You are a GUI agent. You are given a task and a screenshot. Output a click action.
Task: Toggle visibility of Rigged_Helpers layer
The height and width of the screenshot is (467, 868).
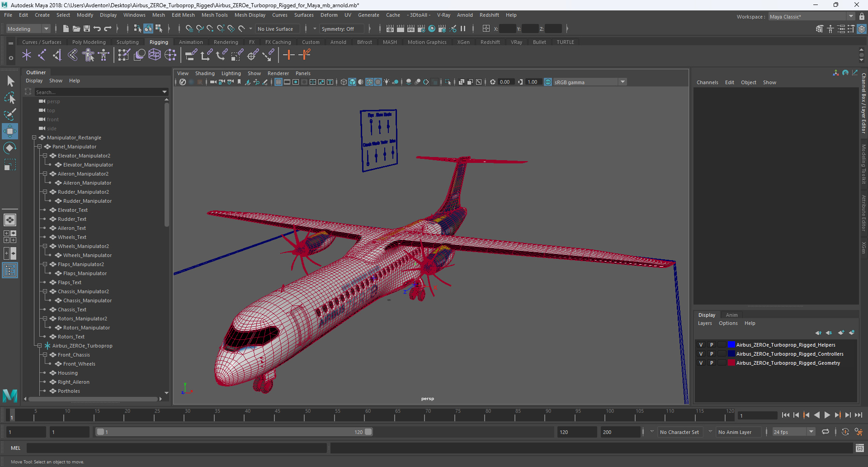point(701,345)
